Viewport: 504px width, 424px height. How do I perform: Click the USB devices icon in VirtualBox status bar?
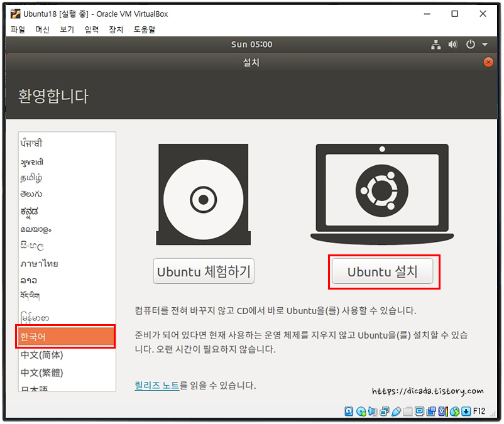(x=397, y=411)
